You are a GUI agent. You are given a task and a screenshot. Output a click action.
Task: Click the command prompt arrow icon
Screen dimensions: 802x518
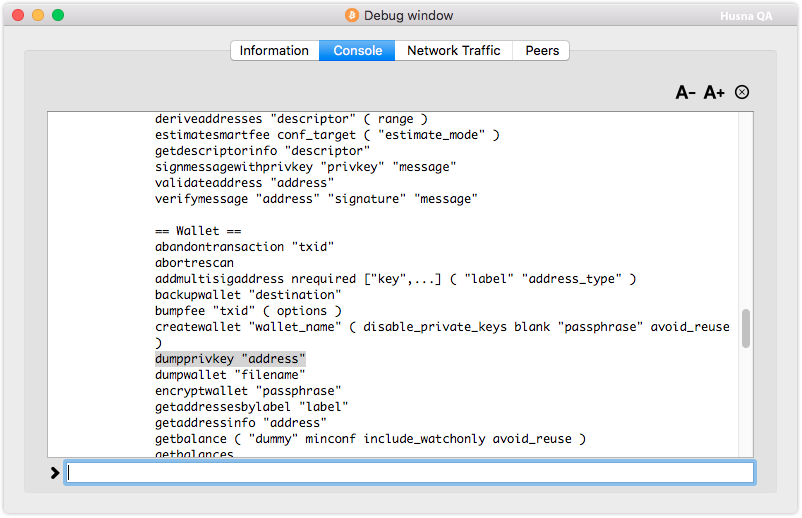(55, 473)
